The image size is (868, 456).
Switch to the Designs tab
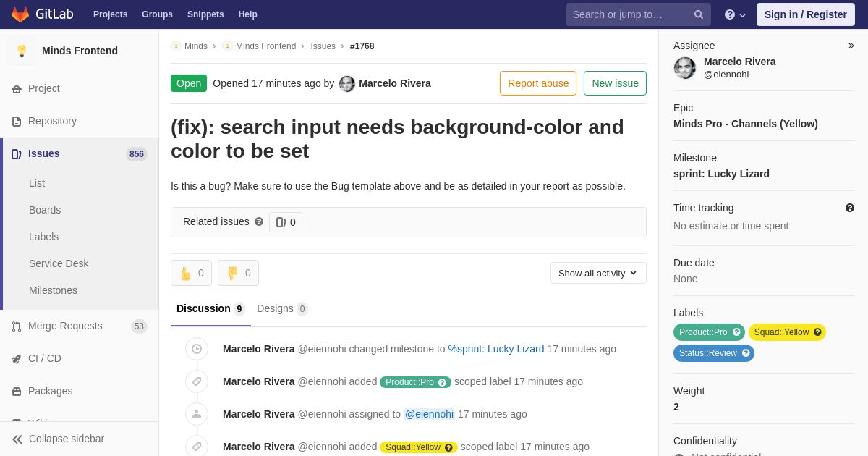pos(282,309)
